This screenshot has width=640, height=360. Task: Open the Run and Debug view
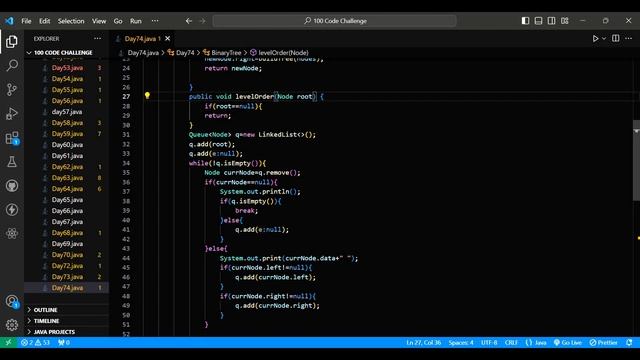(x=12, y=113)
